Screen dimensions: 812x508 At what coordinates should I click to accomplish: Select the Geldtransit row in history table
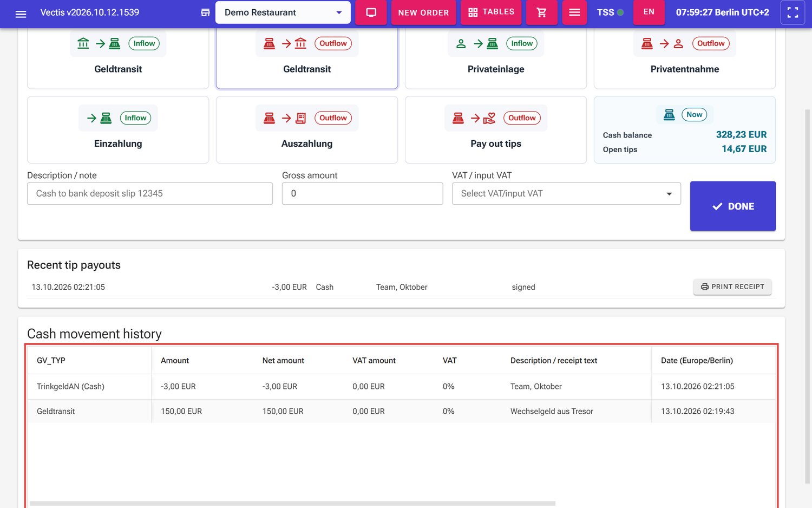point(402,412)
